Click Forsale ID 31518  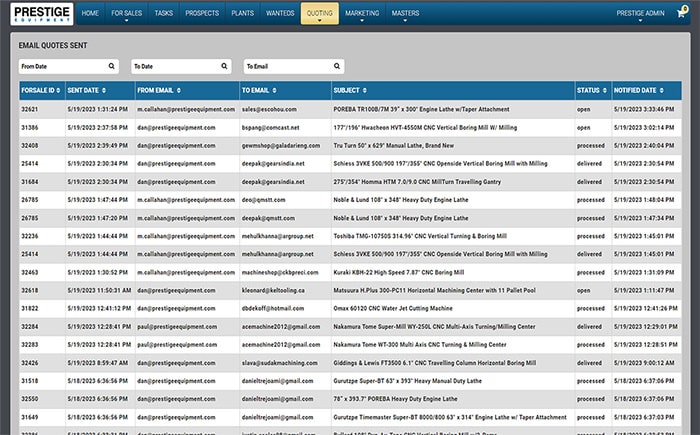(29, 381)
